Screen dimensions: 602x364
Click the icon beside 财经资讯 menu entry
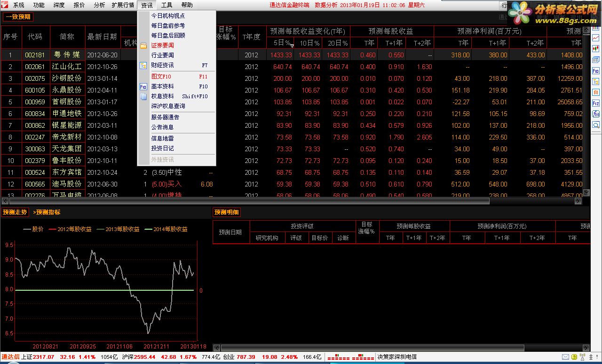[x=143, y=65]
